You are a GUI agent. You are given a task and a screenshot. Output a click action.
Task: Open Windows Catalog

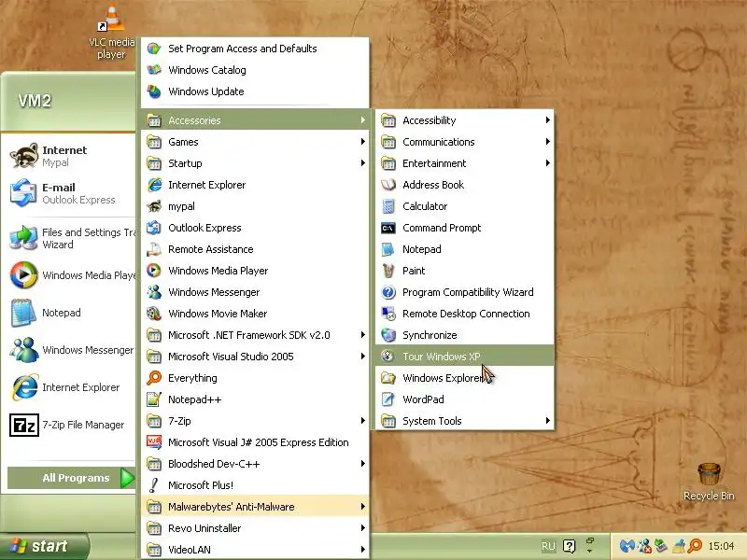coord(255,69)
